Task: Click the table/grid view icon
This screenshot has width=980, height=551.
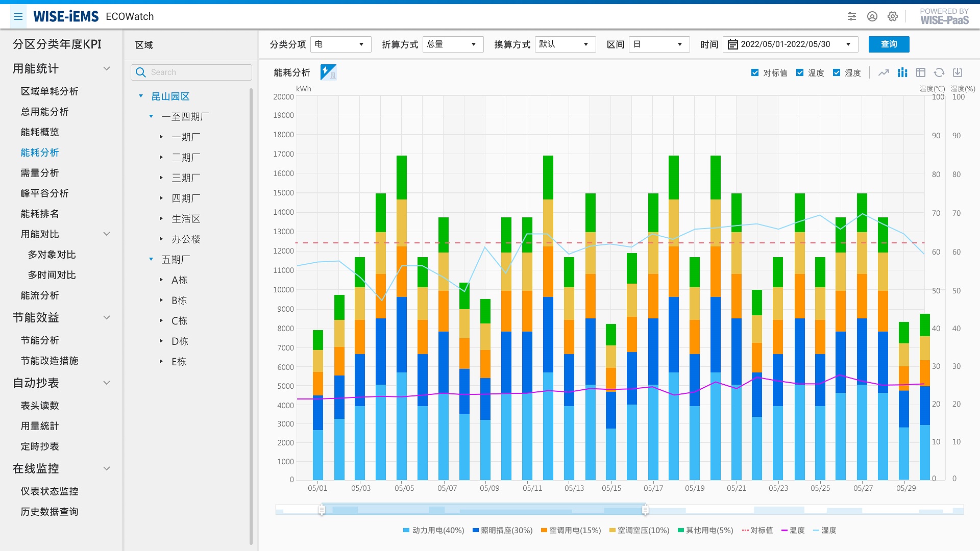Action: point(920,72)
